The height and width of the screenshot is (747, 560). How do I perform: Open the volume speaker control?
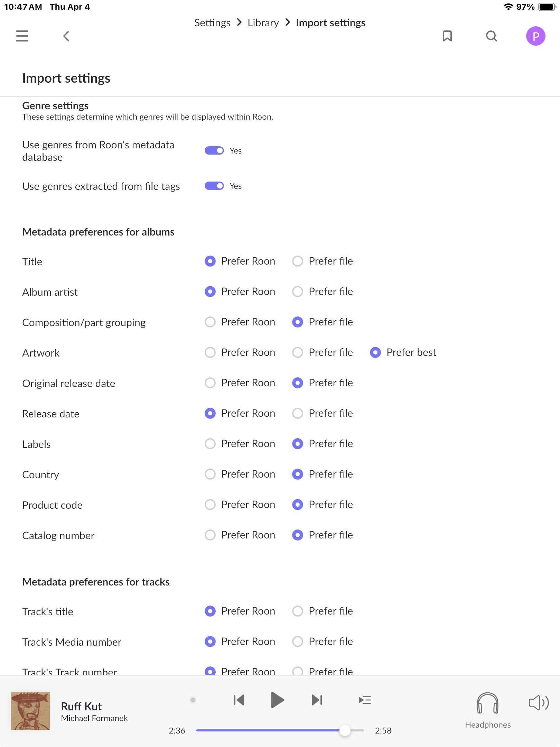pos(539,703)
